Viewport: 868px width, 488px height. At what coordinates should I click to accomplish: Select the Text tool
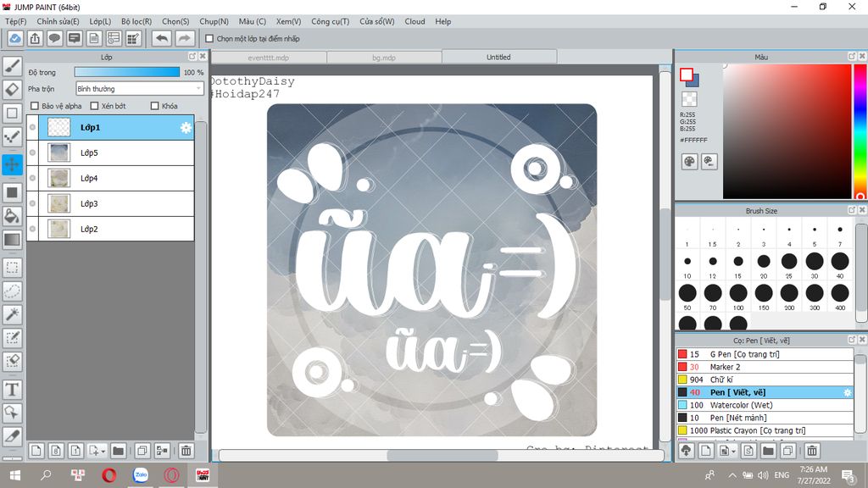12,390
